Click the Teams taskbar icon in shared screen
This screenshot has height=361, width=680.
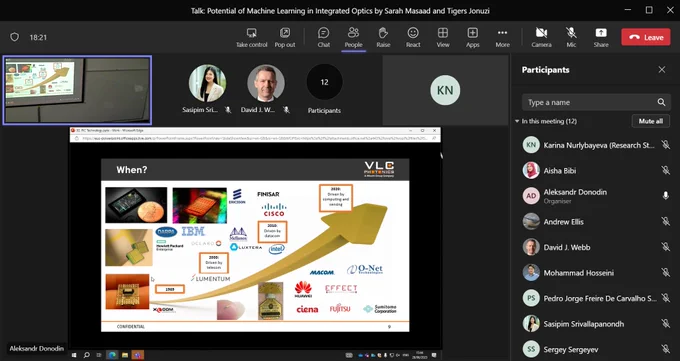coord(137,355)
